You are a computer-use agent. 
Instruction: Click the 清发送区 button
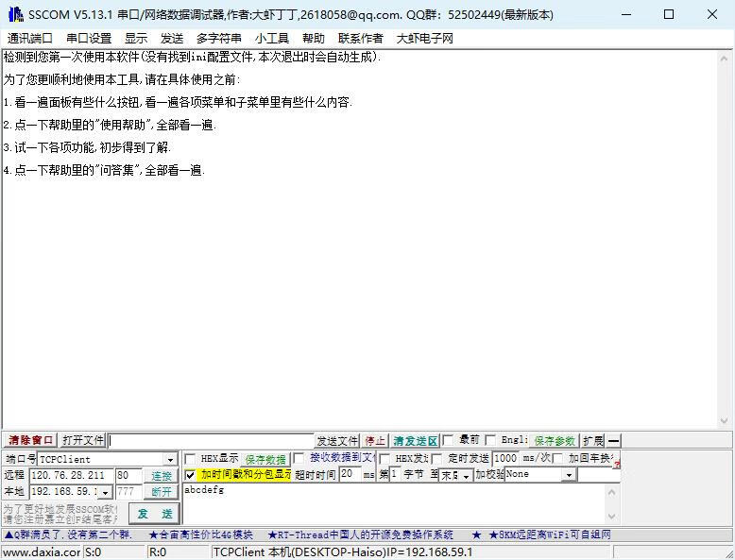[416, 441]
